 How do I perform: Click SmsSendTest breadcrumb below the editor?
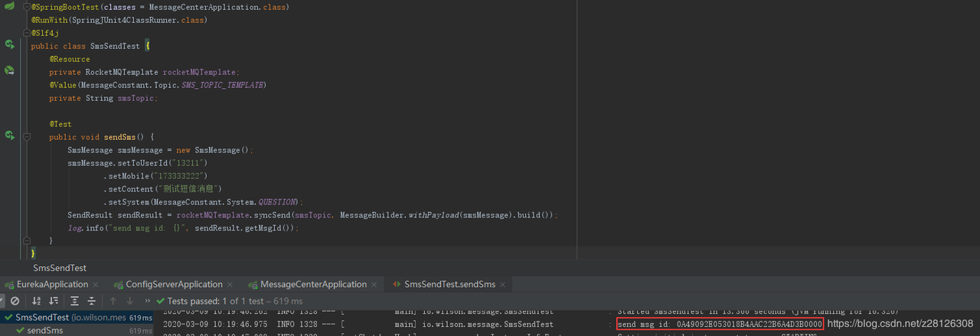click(x=60, y=268)
